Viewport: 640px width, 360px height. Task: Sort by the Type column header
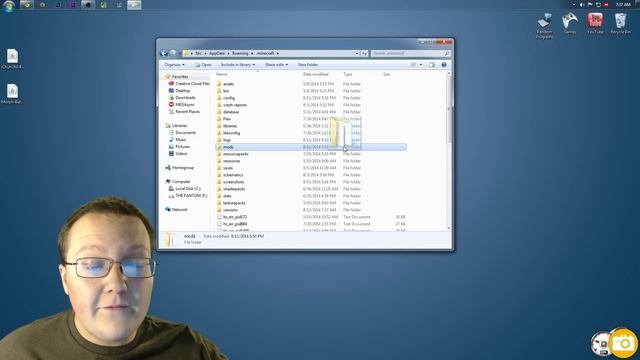(x=348, y=74)
